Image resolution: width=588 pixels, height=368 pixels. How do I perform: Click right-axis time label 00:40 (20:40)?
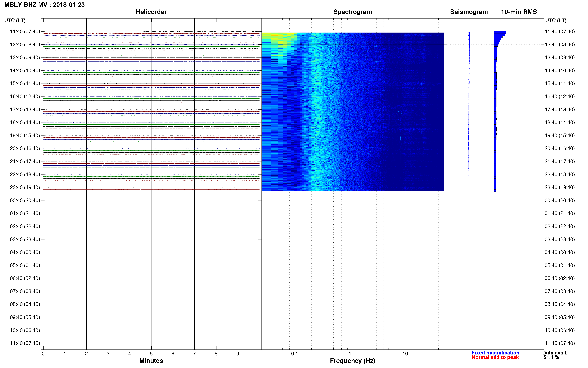[x=560, y=200]
